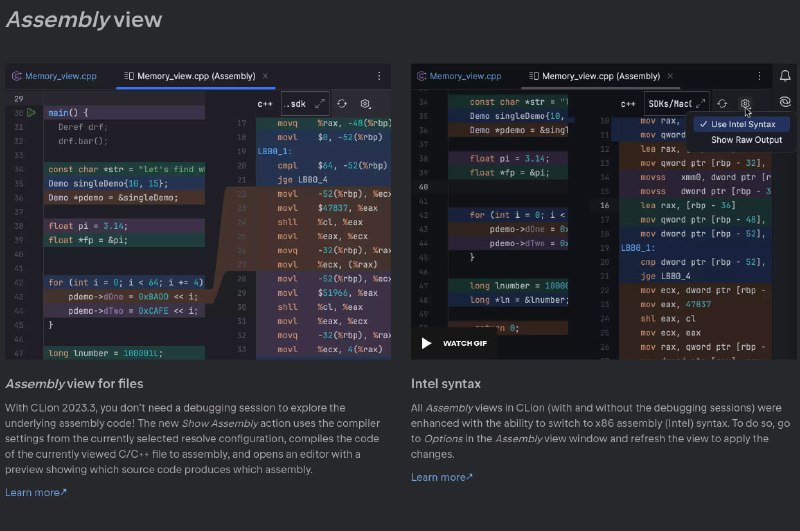
Task: Toggle the Use Intel Syntax option
Action: pos(741,124)
